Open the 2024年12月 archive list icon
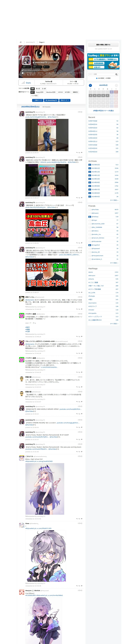 coord(90,172)
